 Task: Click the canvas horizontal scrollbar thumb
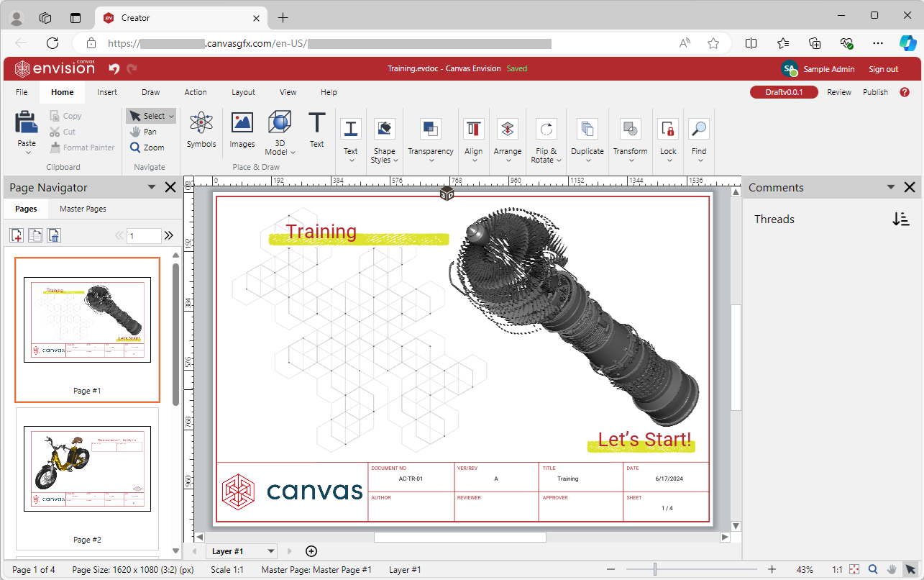point(460,537)
